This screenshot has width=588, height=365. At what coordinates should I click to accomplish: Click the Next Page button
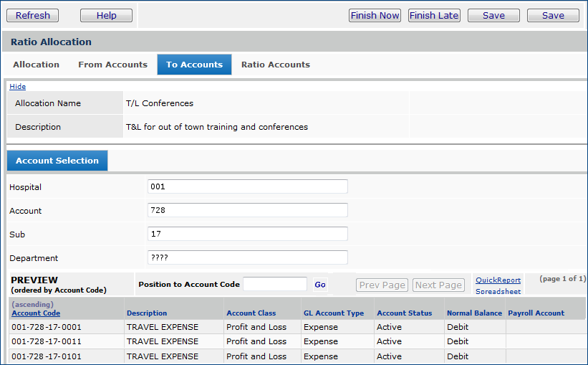pyautogui.click(x=438, y=285)
